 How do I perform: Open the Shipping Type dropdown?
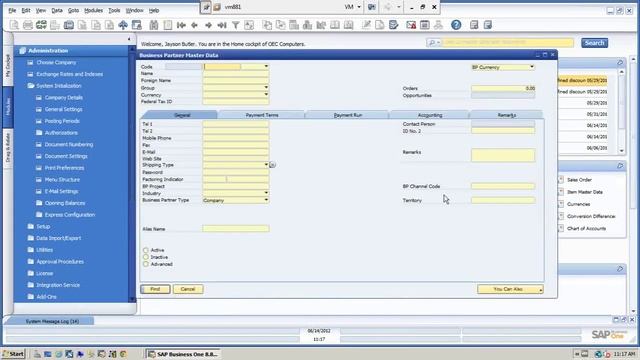coord(266,165)
